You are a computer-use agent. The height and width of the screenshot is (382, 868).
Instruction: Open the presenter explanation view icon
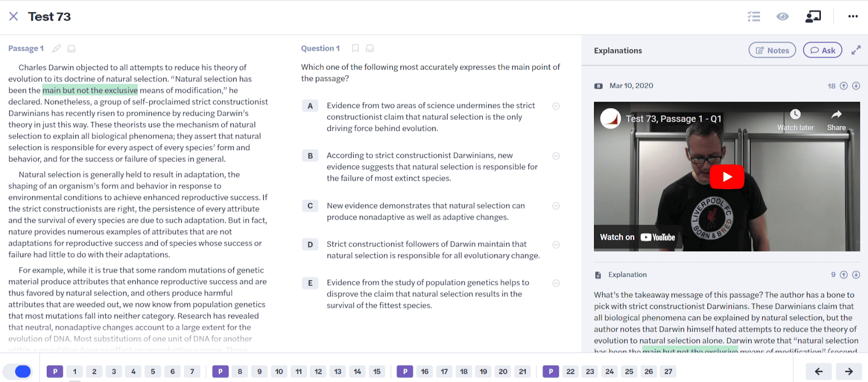pyautogui.click(x=813, y=16)
